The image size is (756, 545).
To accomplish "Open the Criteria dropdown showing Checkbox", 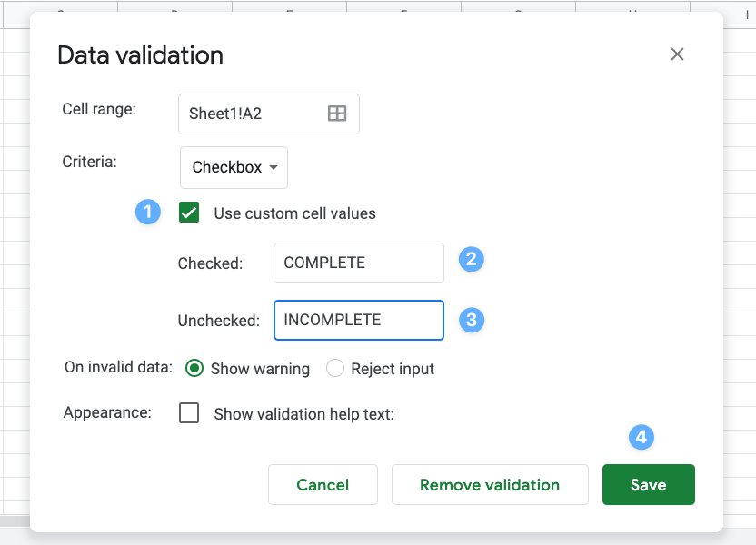I will pos(234,167).
